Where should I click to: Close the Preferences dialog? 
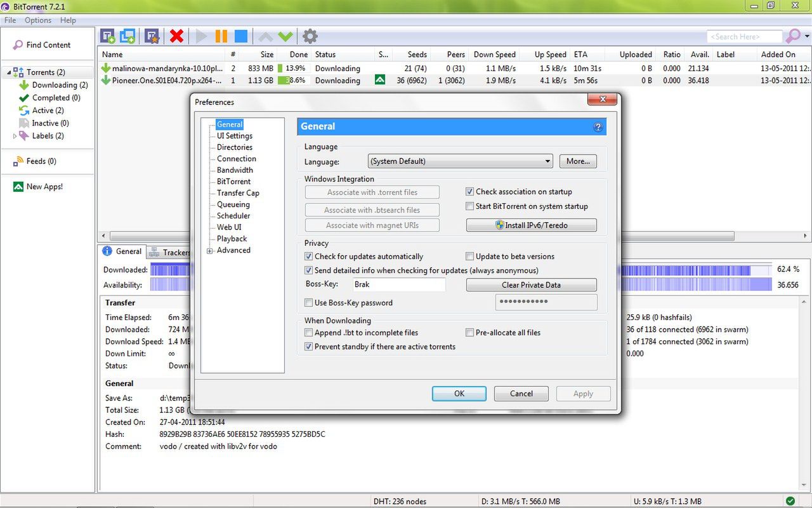602,99
